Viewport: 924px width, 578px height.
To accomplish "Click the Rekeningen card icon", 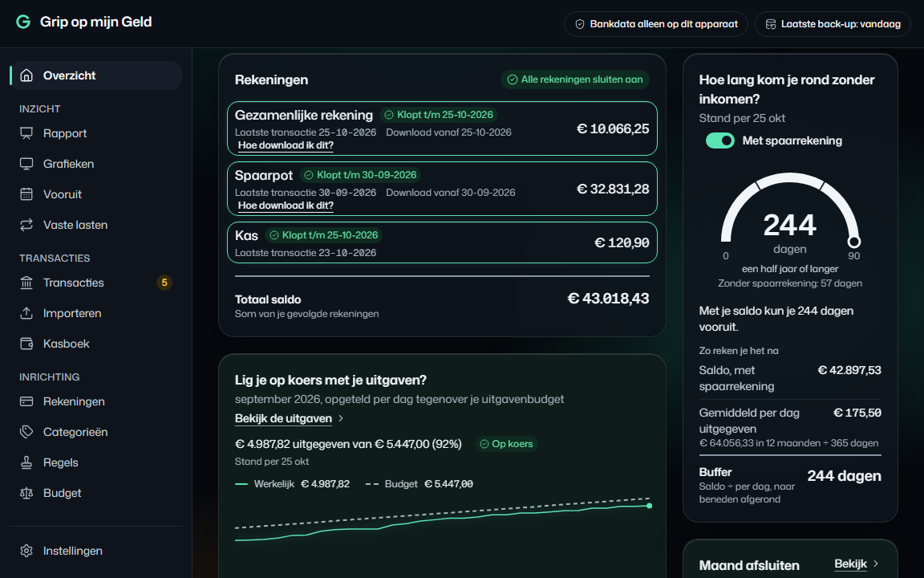I will pyautogui.click(x=26, y=401).
